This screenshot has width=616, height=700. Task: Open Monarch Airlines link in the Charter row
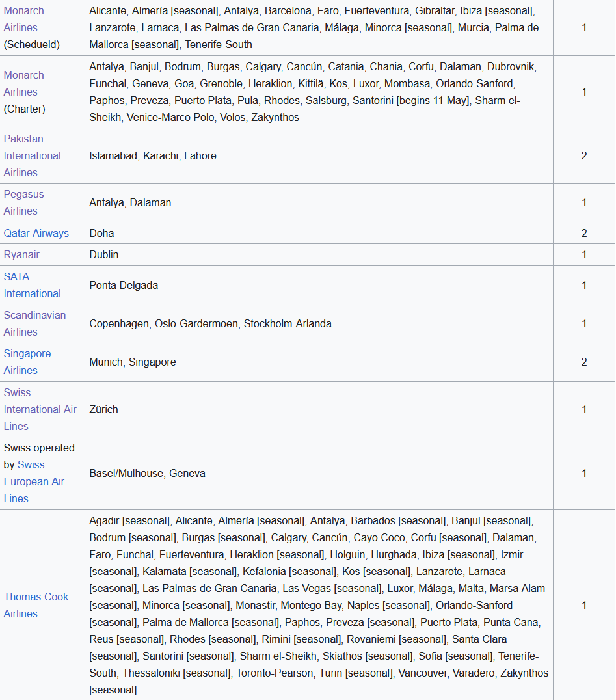pos(23,83)
